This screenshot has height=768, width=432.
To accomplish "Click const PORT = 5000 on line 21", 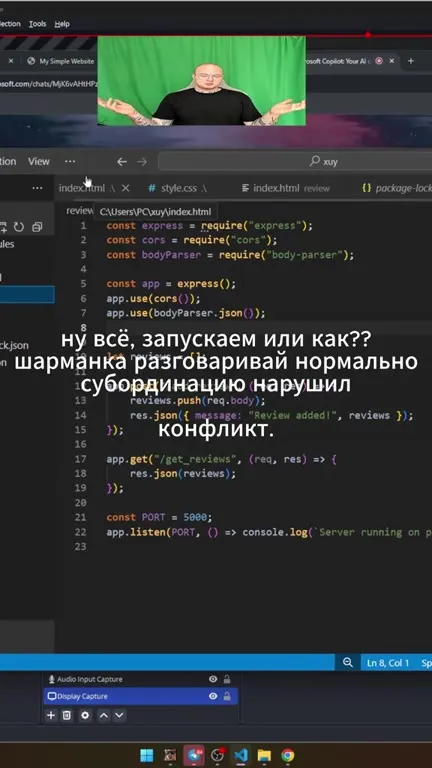I will (x=159, y=517).
